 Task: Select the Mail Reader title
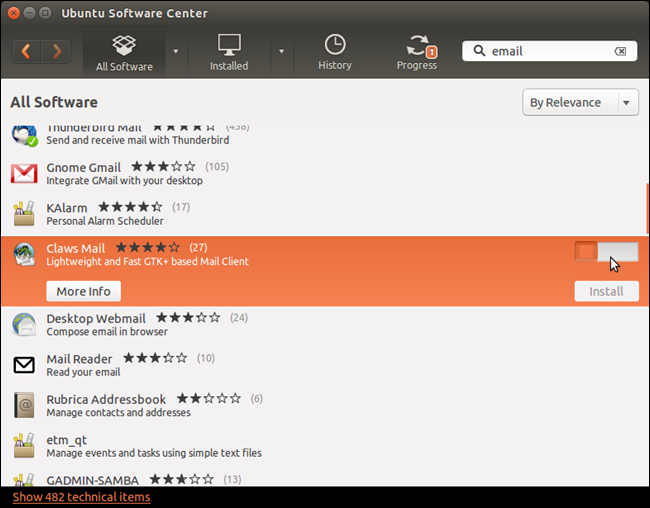pyautogui.click(x=79, y=359)
